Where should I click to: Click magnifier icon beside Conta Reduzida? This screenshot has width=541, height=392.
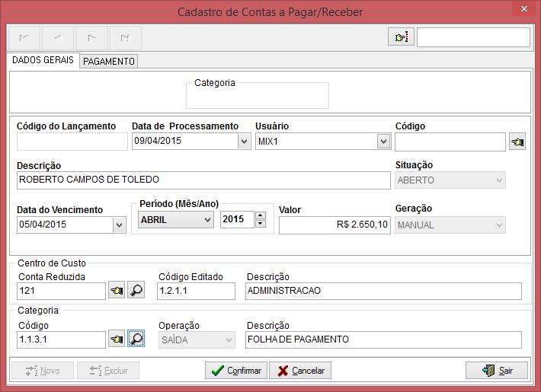136,291
